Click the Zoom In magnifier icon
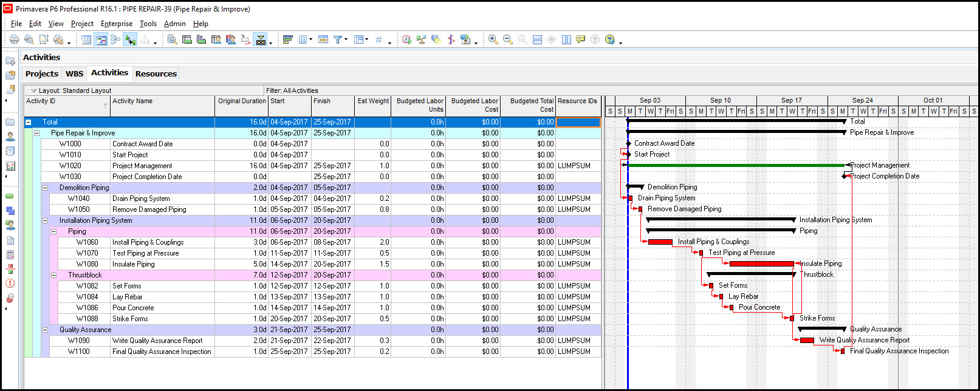980x391 pixels. [493, 39]
